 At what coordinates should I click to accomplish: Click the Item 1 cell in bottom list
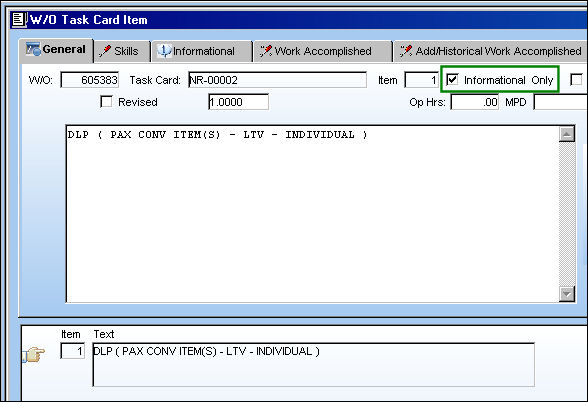pos(73,351)
